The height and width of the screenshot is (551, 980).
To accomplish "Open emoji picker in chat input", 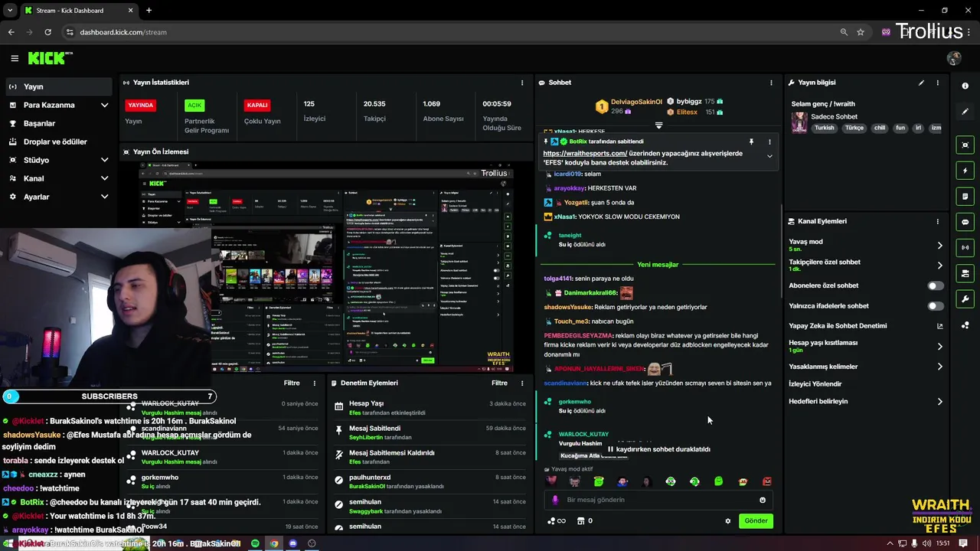I will pyautogui.click(x=763, y=500).
